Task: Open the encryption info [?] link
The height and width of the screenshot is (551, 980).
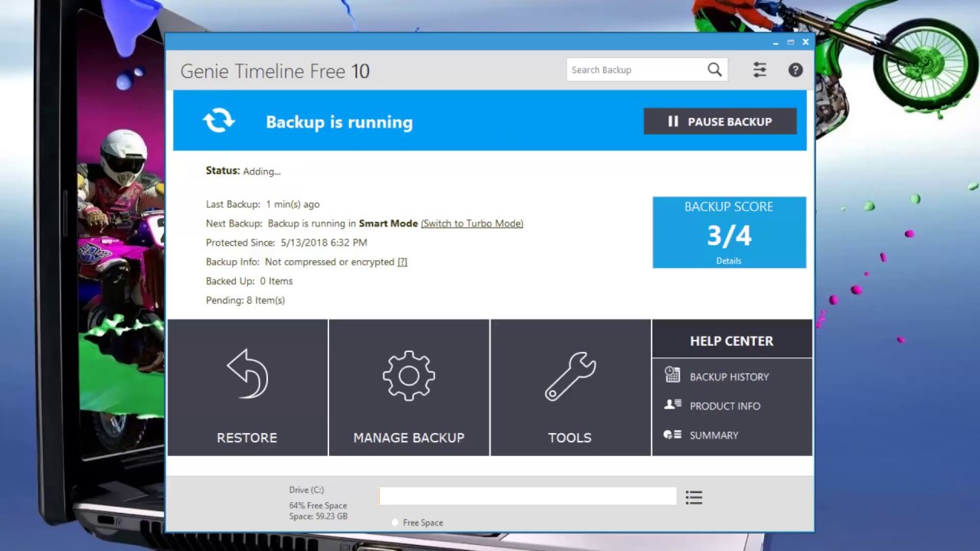Action: [402, 262]
